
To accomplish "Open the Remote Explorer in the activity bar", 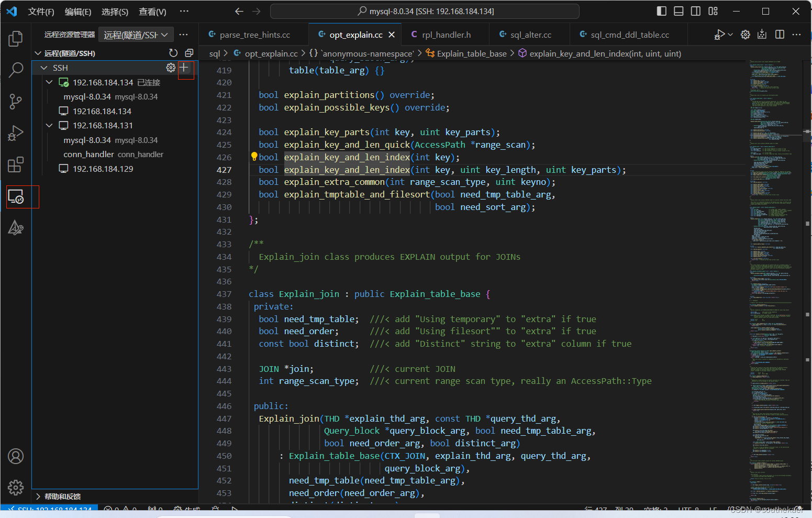I will pos(16,197).
